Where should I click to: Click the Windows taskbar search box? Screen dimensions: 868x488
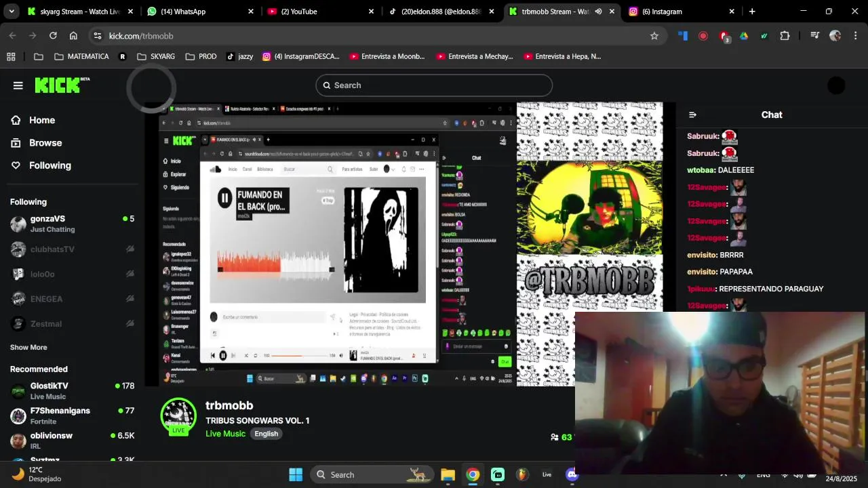[x=374, y=474]
